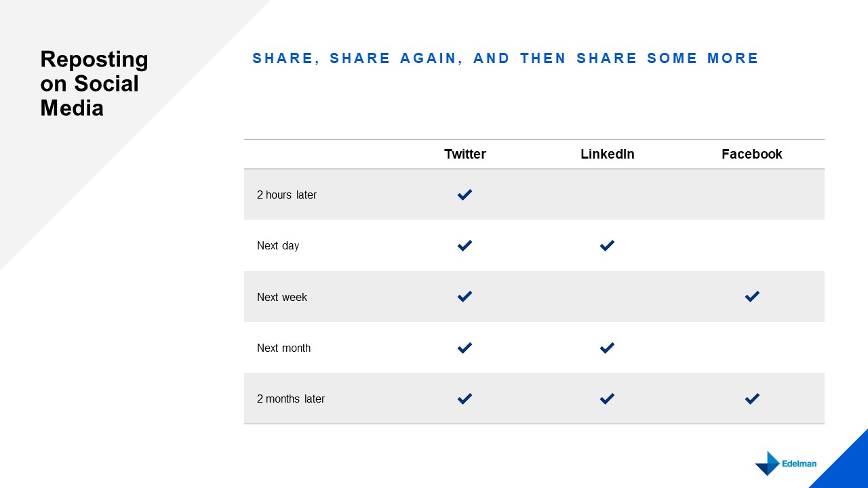868x488 pixels.
Task: Select the Facebook column header
Action: tap(752, 154)
